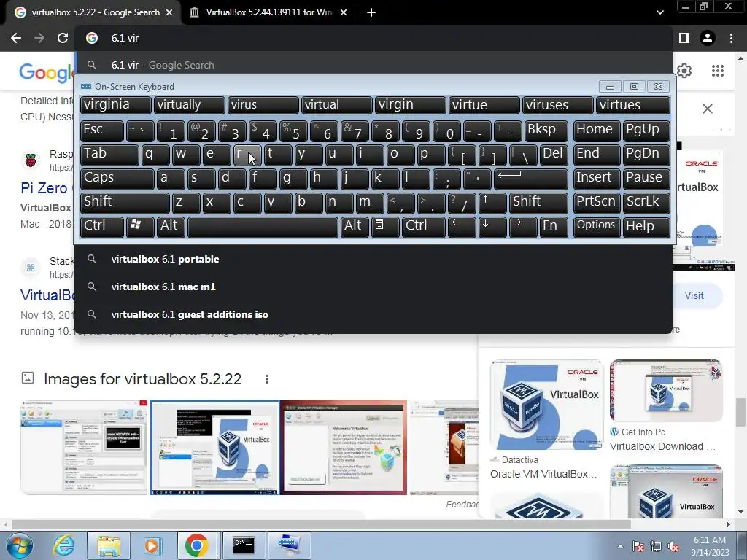This screenshot has height=560, width=747.
Task: Toggle Caps key on On-Screen Keyboard
Action: (117, 179)
